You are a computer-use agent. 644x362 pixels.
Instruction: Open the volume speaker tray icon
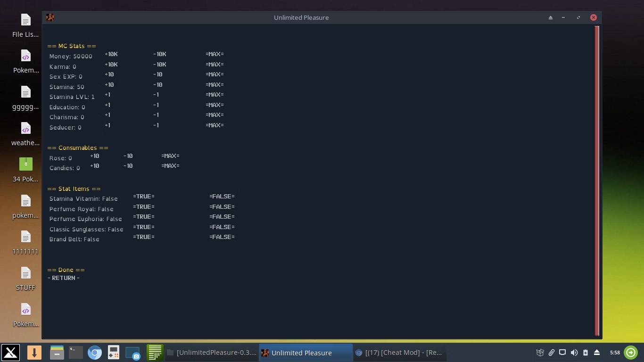(574, 353)
